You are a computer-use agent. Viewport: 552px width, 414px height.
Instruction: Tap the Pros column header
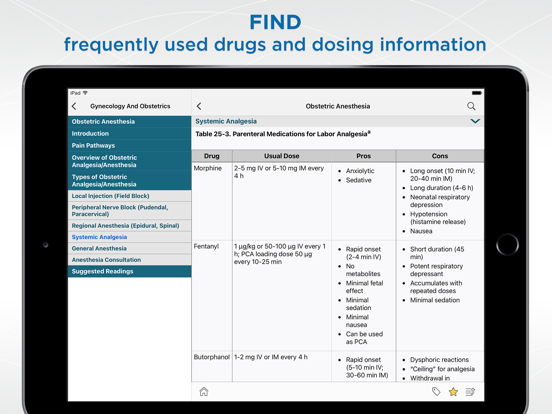[x=363, y=156]
